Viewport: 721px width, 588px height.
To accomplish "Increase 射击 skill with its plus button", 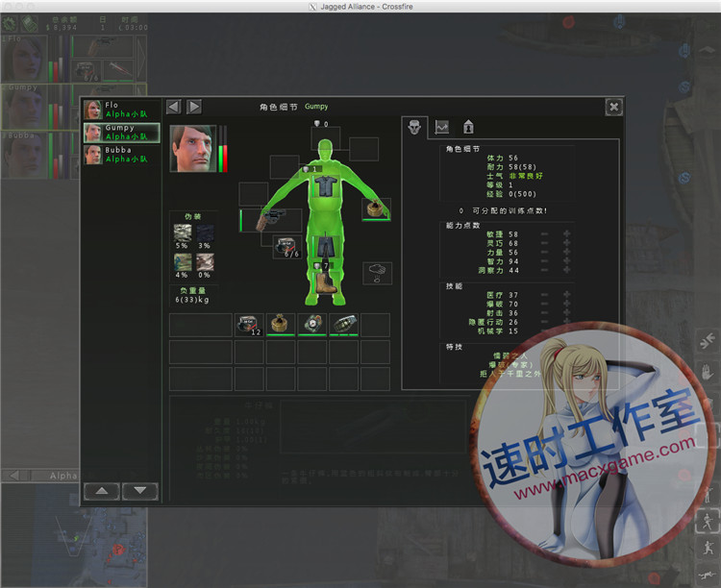I will [x=567, y=312].
